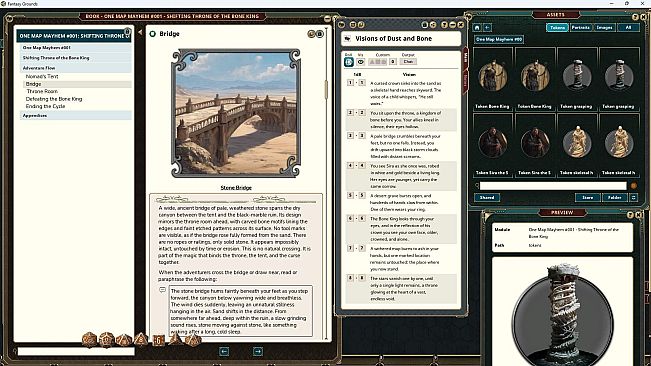The image size is (651, 366).
Task: Click the leftmost round icon in Visions header
Action: point(342,25)
